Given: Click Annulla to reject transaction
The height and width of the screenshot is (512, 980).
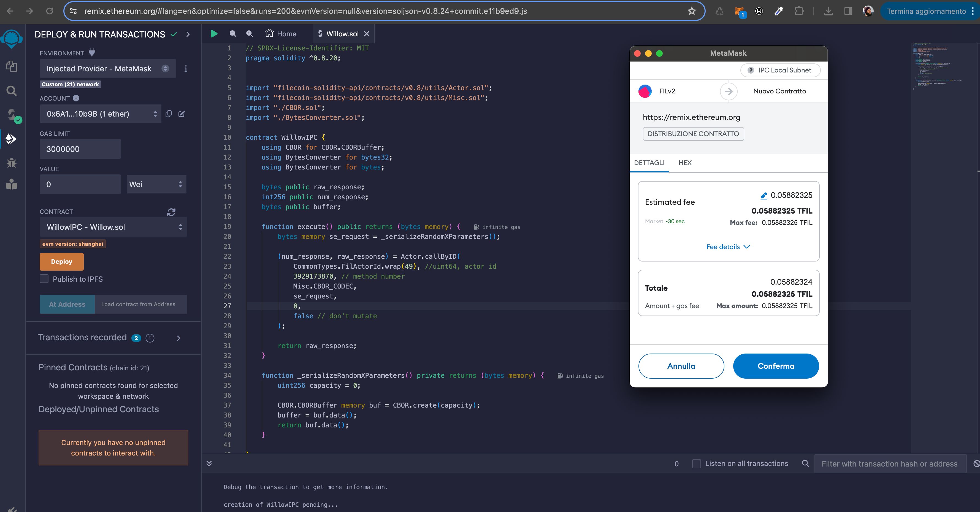Looking at the screenshot, I should click(681, 366).
